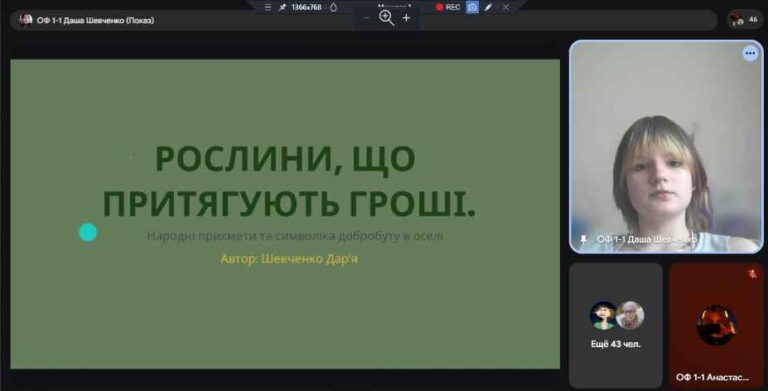768x391 pixels.
Task: Click the subtitle 'Народні прикмети та символіка'
Action: pyautogui.click(x=241, y=236)
